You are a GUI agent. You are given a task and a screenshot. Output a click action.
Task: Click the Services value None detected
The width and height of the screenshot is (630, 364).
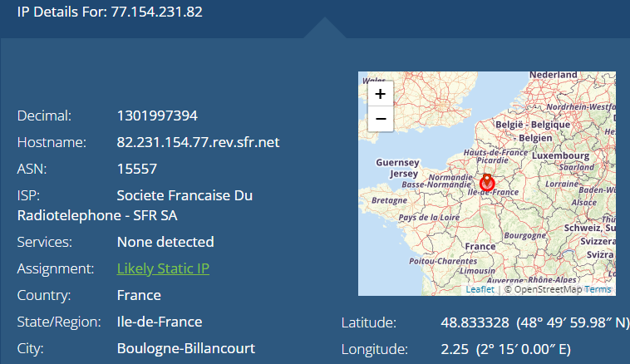pyautogui.click(x=165, y=242)
